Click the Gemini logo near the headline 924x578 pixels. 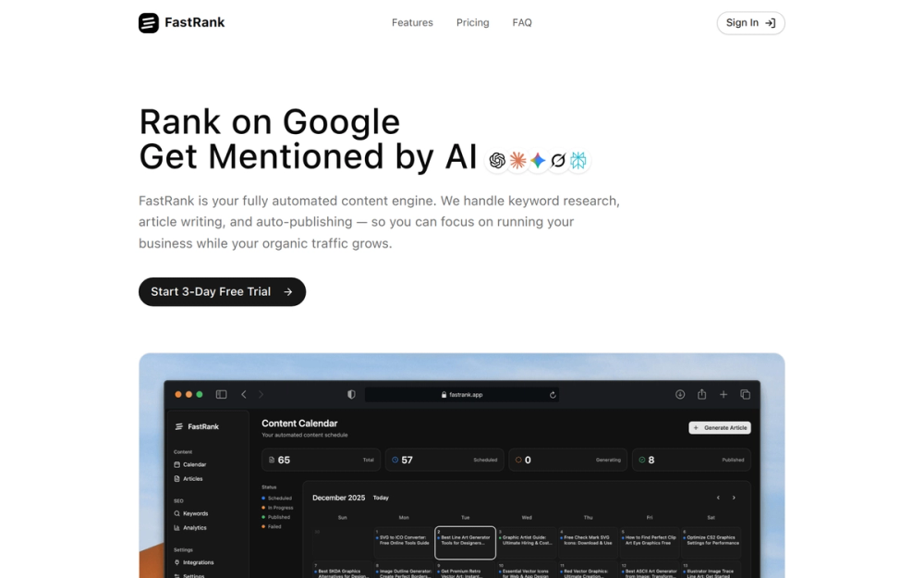pos(539,159)
